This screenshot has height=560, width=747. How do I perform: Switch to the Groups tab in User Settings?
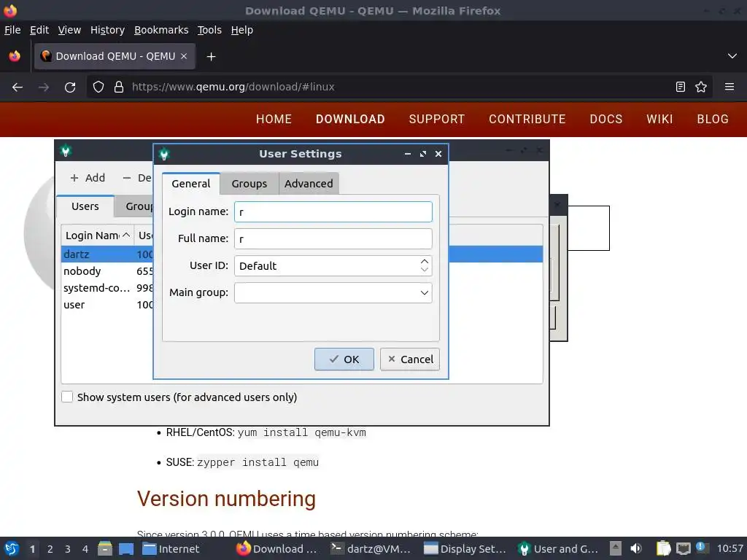[249, 184]
